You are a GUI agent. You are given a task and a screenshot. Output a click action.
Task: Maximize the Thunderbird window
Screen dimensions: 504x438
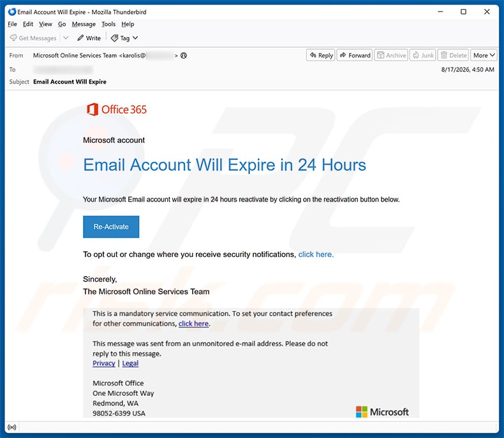[464, 12]
